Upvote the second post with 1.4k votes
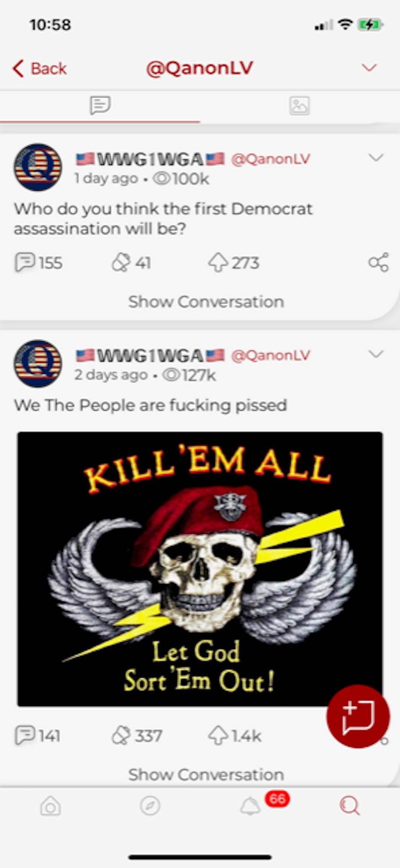This screenshot has width=400, height=868. tap(235, 736)
